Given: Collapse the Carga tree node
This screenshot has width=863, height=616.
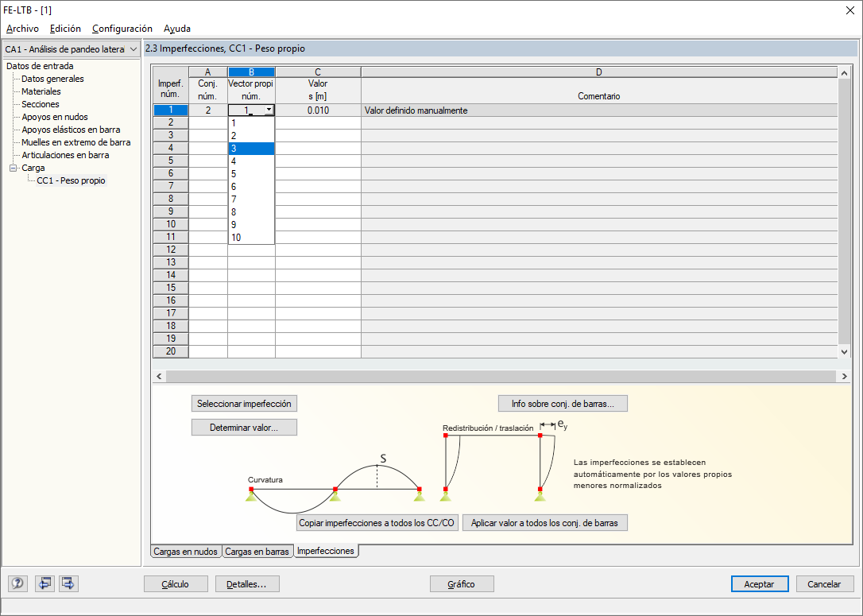Looking at the screenshot, I should pos(14,168).
